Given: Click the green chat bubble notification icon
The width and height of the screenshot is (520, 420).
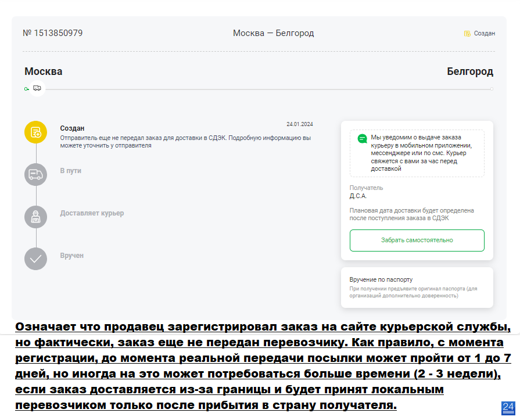Looking at the screenshot, I should (x=362, y=139).
